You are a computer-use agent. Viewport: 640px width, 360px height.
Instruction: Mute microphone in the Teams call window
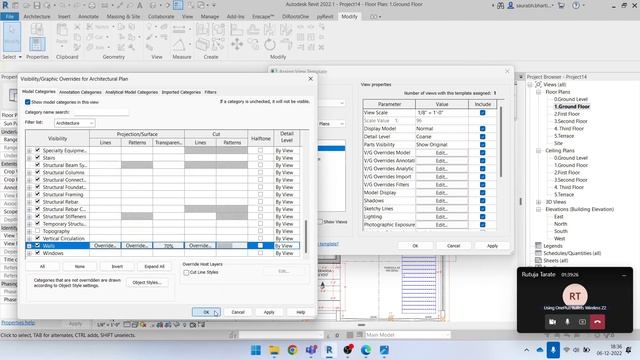point(567,322)
